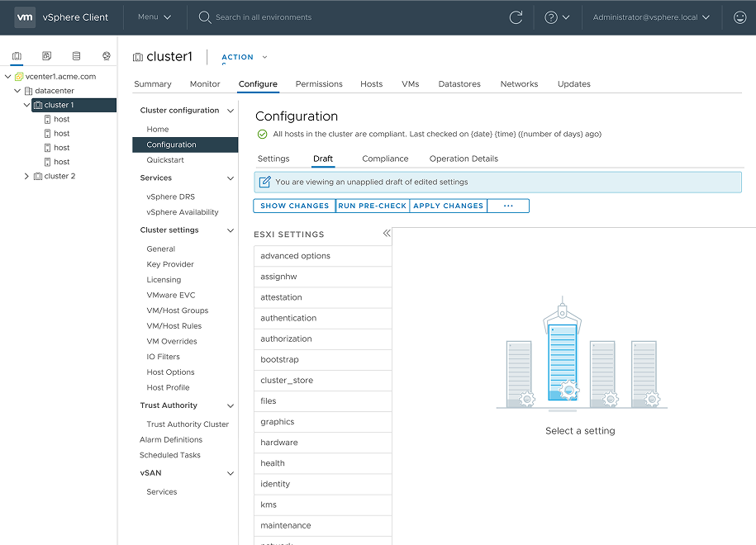
Task: Open vSphere DRS under Services
Action: pyautogui.click(x=171, y=197)
